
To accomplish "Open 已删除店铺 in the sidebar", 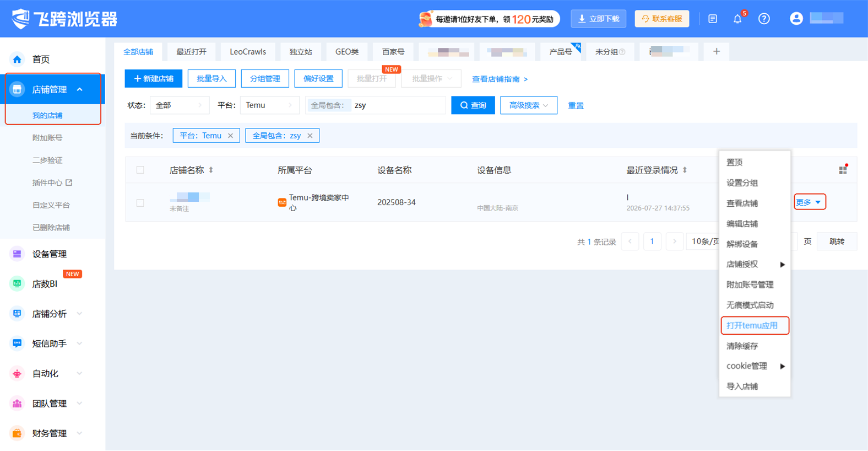I will pos(51,228).
